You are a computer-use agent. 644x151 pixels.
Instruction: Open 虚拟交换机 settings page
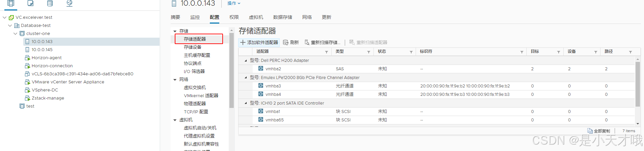point(195,87)
